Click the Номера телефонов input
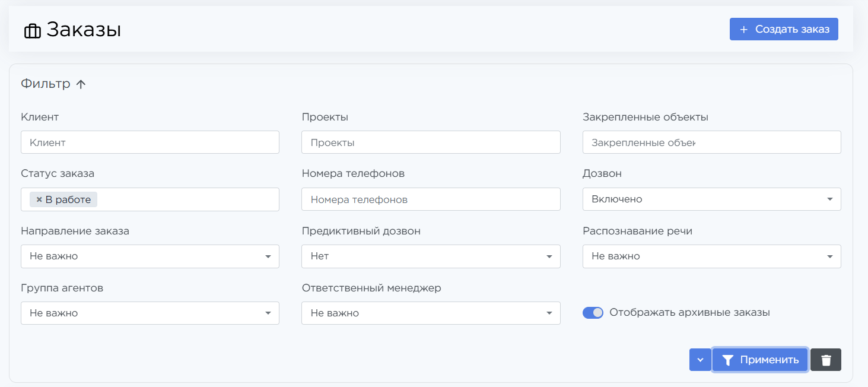 [431, 199]
